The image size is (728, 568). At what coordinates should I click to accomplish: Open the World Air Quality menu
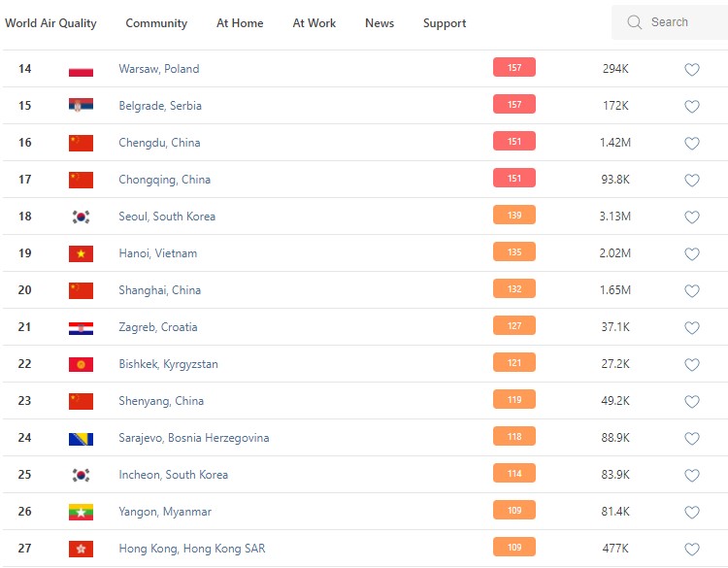(x=50, y=23)
